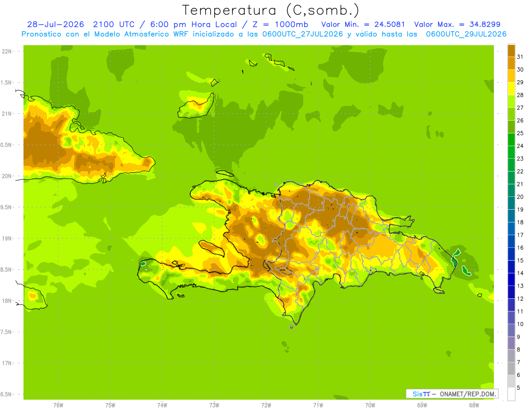This screenshot has width=532, height=411.
Task: Select the "Valor Max. = 34.8299" value
Action: 457,24
